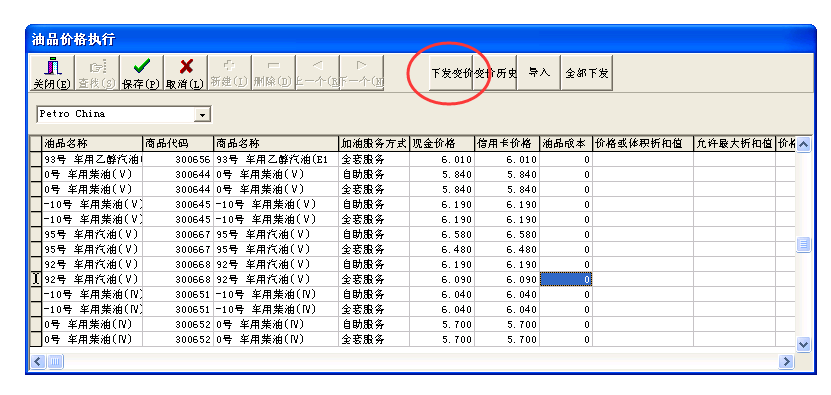The width and height of the screenshot is (831, 395).
Task: Click the cash price 6.010 in the 93号 row
Action: (441, 160)
